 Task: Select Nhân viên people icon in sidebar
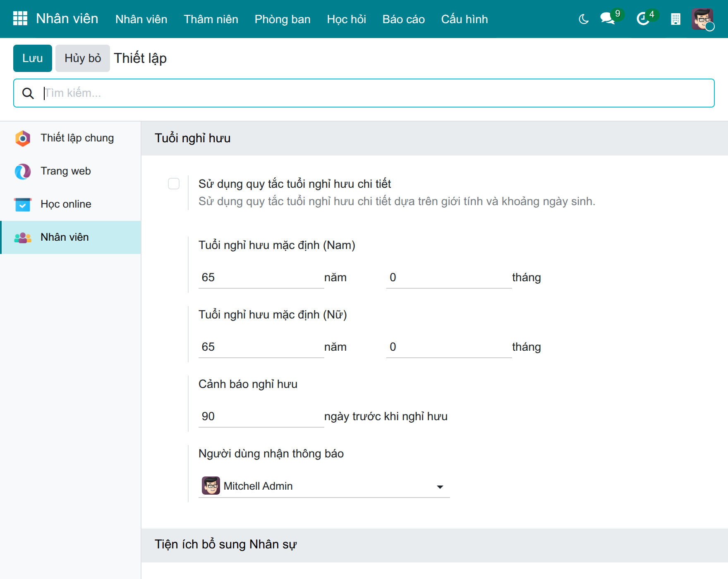pyautogui.click(x=23, y=237)
